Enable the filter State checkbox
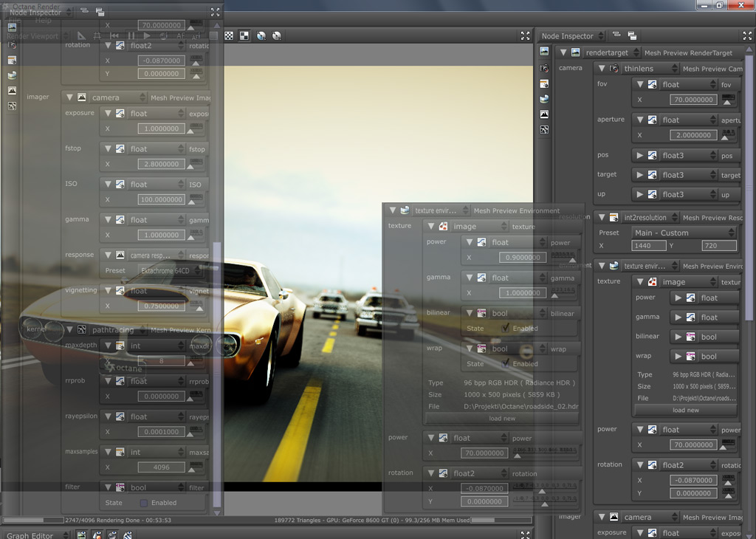Image resolution: width=756 pixels, height=539 pixels. [144, 503]
